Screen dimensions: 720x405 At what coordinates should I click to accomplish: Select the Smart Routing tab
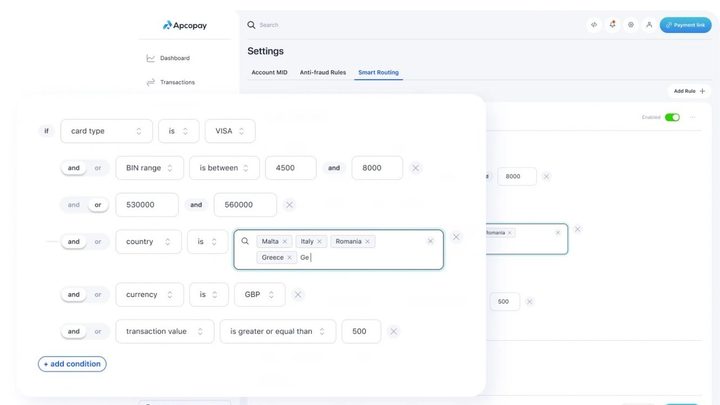pyautogui.click(x=378, y=72)
